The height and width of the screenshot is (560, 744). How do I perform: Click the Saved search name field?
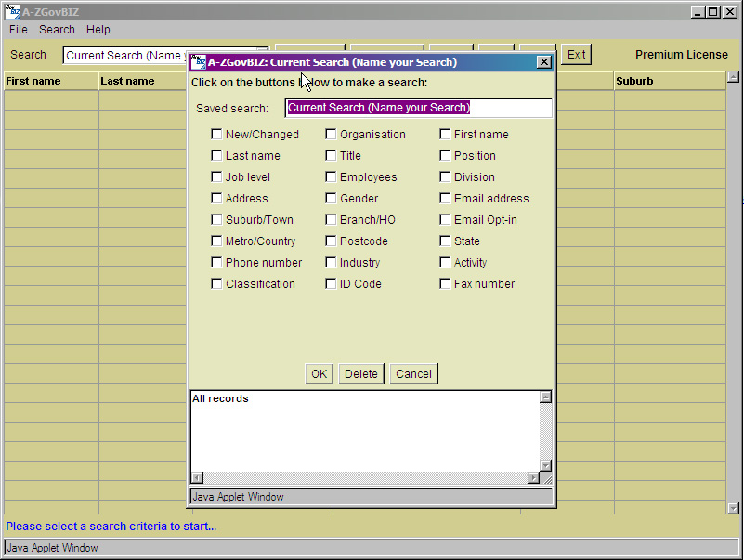pyautogui.click(x=419, y=108)
